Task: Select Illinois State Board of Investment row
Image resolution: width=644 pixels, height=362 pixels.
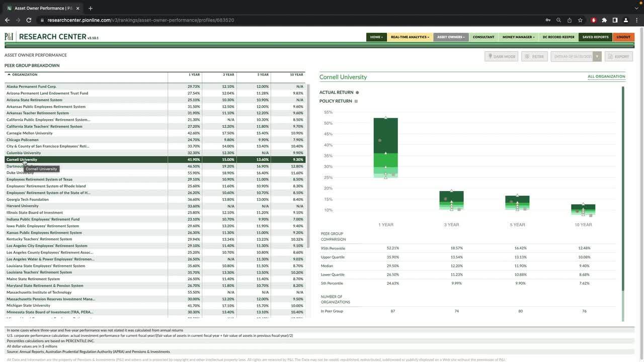Action: coord(155,213)
